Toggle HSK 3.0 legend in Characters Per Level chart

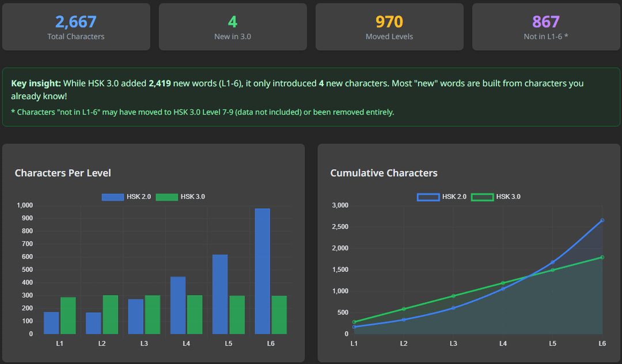click(x=180, y=197)
